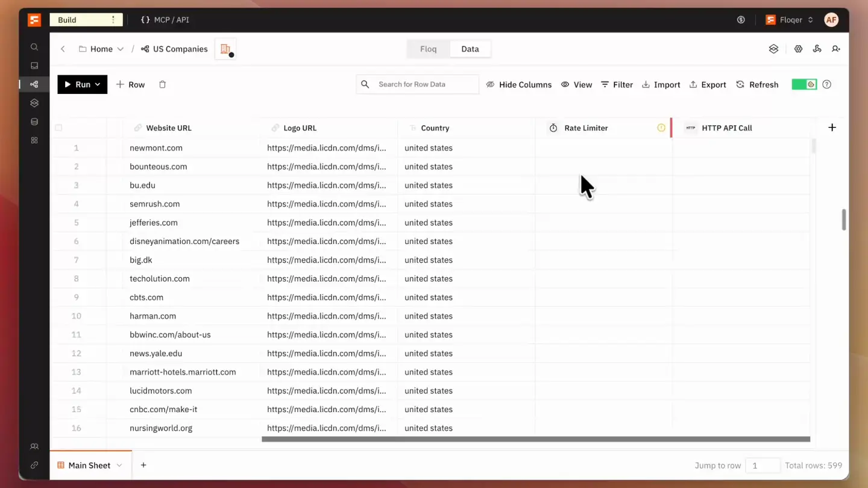Open the inbox icon in left sidebar
This screenshot has height=488, width=868.
click(34, 66)
